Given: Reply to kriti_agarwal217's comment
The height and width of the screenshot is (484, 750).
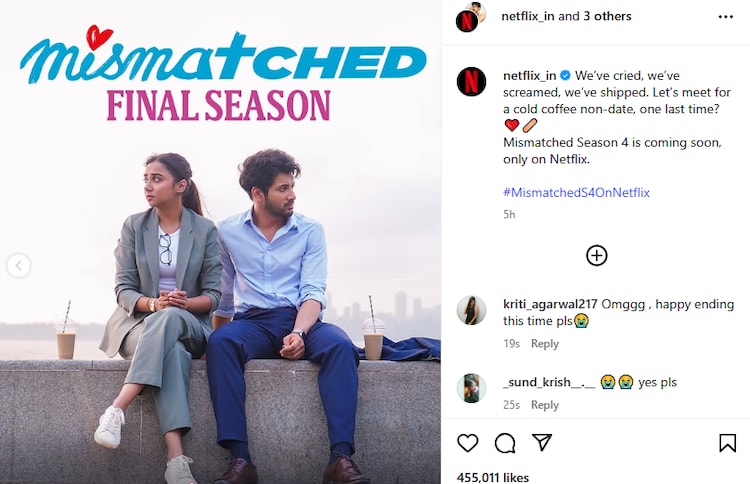Looking at the screenshot, I should tap(545, 343).
